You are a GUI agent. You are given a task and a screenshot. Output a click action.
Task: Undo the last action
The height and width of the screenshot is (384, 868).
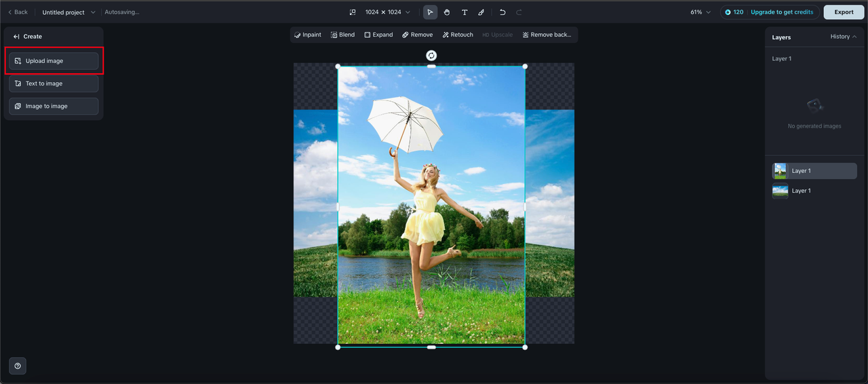click(x=502, y=12)
